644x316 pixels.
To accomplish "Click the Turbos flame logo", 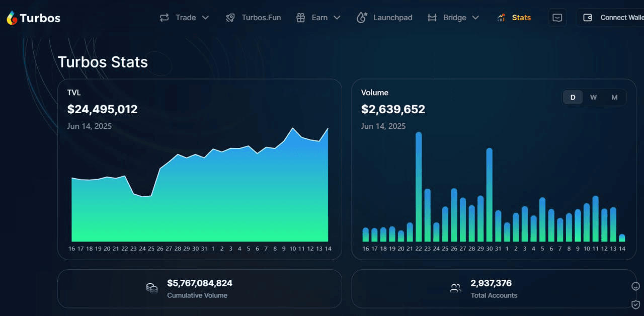I will (x=12, y=18).
